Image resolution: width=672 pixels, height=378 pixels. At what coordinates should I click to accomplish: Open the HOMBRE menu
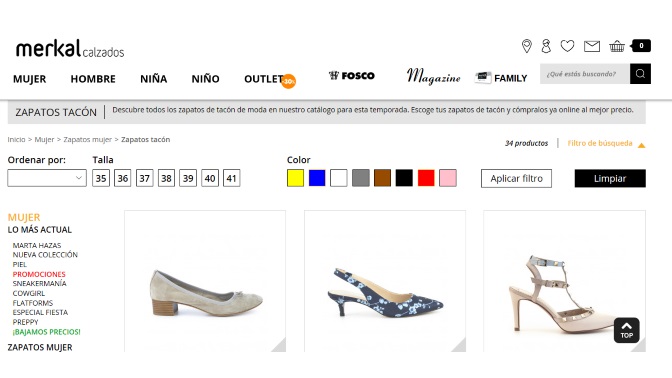(93, 79)
